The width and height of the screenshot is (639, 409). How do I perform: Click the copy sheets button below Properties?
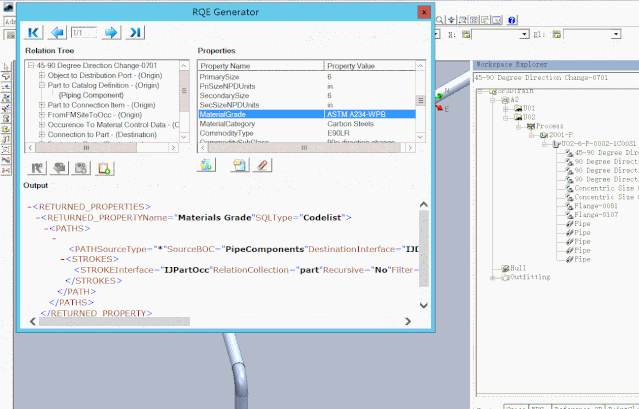coord(240,165)
